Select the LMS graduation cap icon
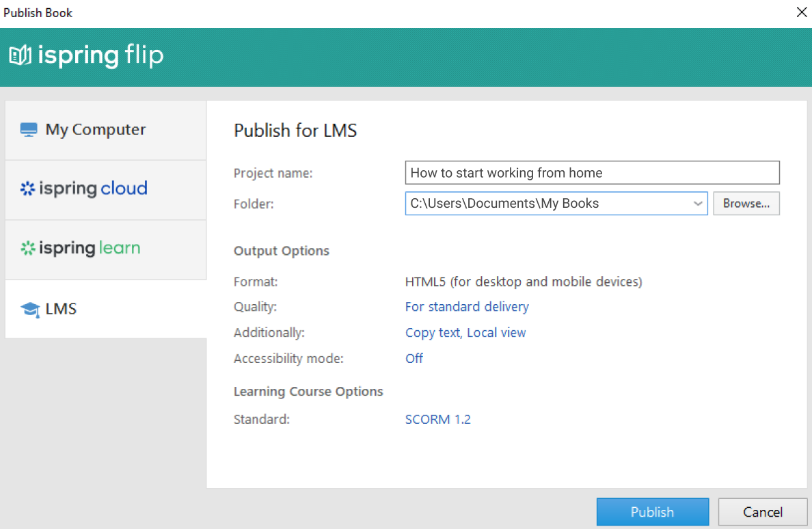The width and height of the screenshot is (812, 529). tap(29, 308)
